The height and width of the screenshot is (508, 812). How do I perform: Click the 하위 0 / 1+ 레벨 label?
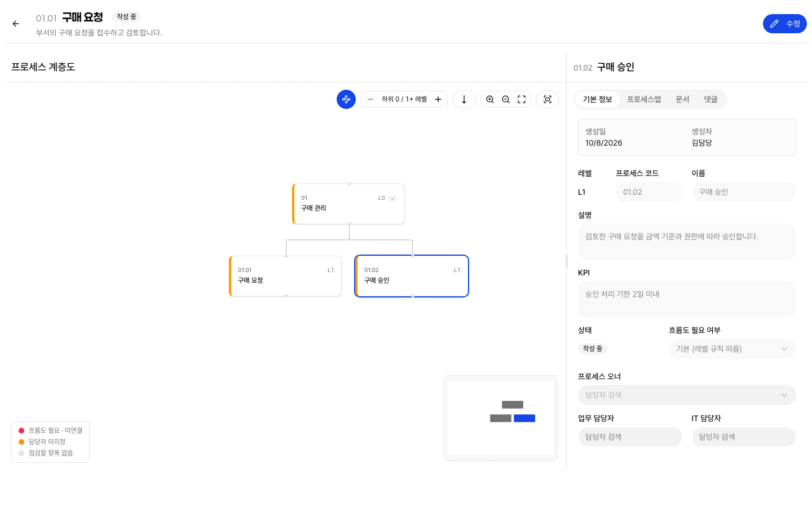click(x=404, y=99)
